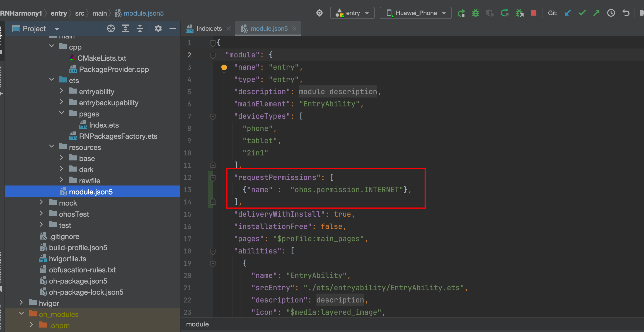Open the Huawei_Phone device dropdown
This screenshot has width=644, height=332.
[415, 13]
